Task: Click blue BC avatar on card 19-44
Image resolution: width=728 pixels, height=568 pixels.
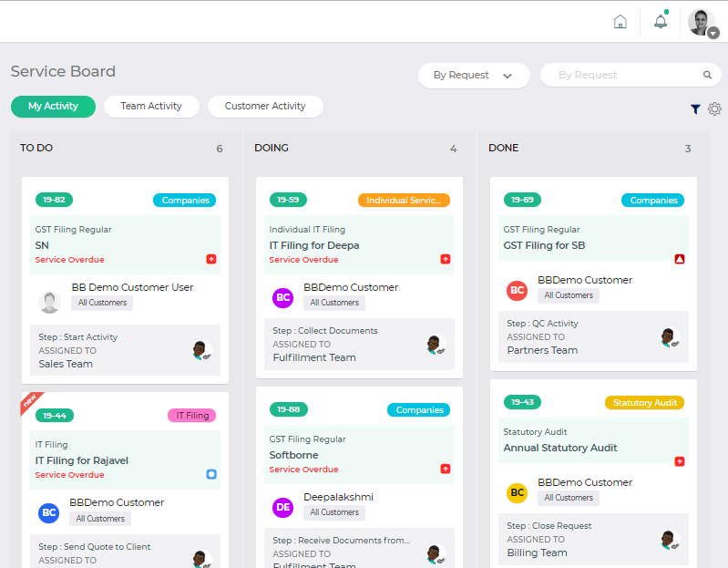Action: point(49,512)
